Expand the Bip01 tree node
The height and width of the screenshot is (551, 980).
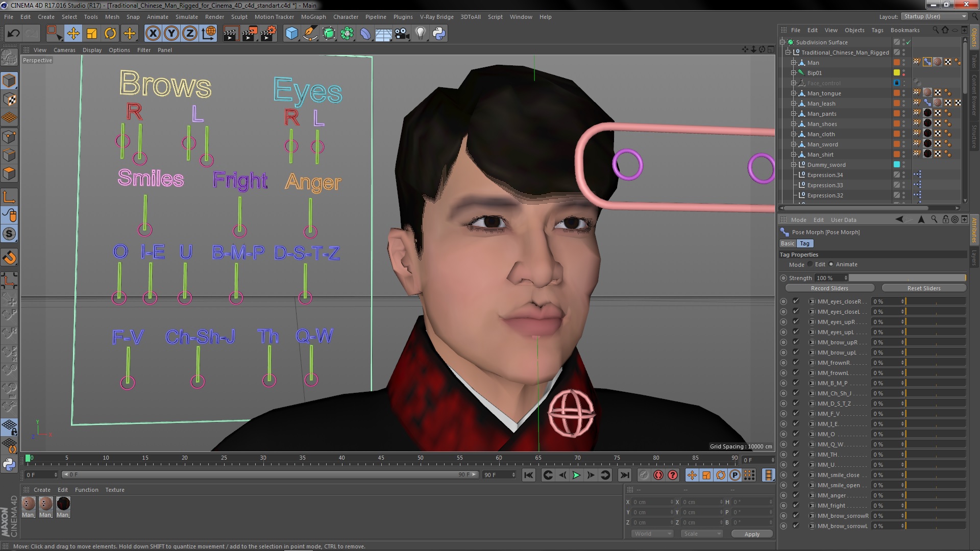click(794, 73)
